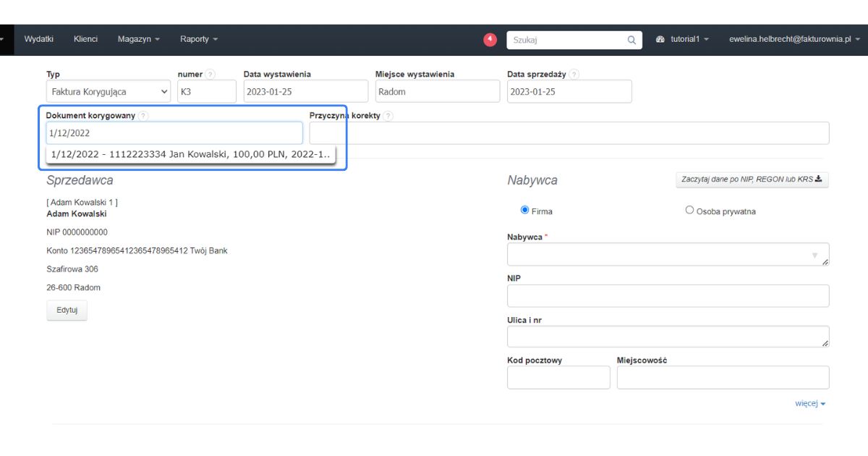Choose the Osoba prywatna option
The width and height of the screenshot is (868, 456).
(x=689, y=211)
